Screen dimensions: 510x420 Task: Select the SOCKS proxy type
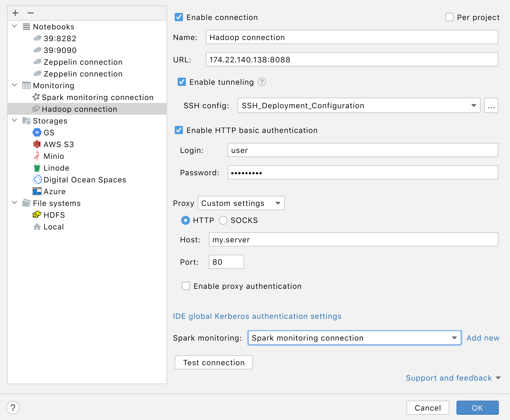click(223, 220)
